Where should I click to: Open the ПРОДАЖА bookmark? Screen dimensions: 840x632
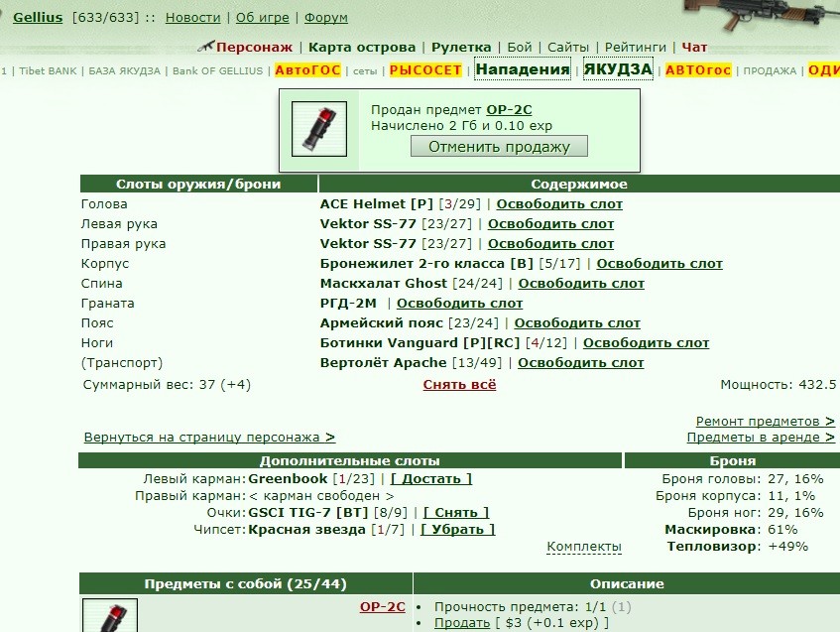(x=770, y=70)
